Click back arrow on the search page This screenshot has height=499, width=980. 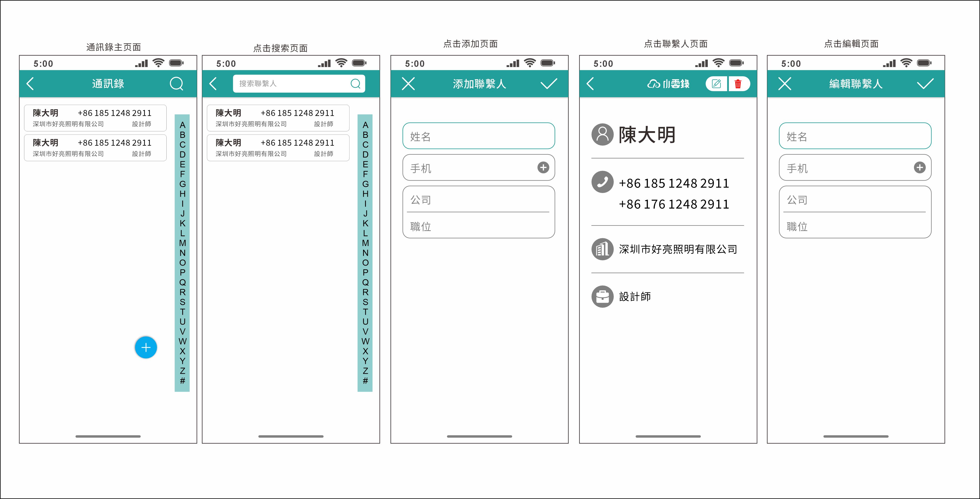point(213,84)
